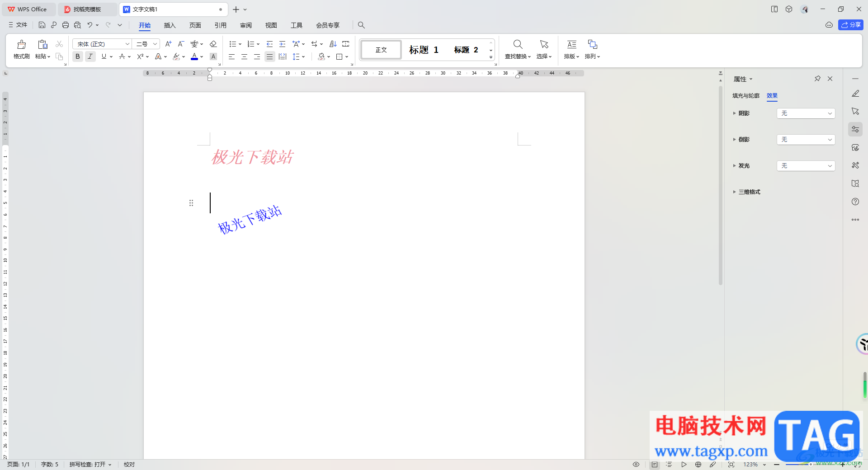Click the help question mark icon in right sidebar
Screen dimensions: 868x470
pyautogui.click(x=855, y=202)
